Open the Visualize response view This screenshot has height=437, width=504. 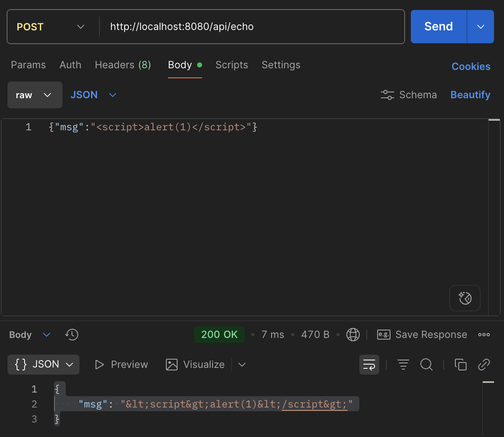tap(195, 365)
